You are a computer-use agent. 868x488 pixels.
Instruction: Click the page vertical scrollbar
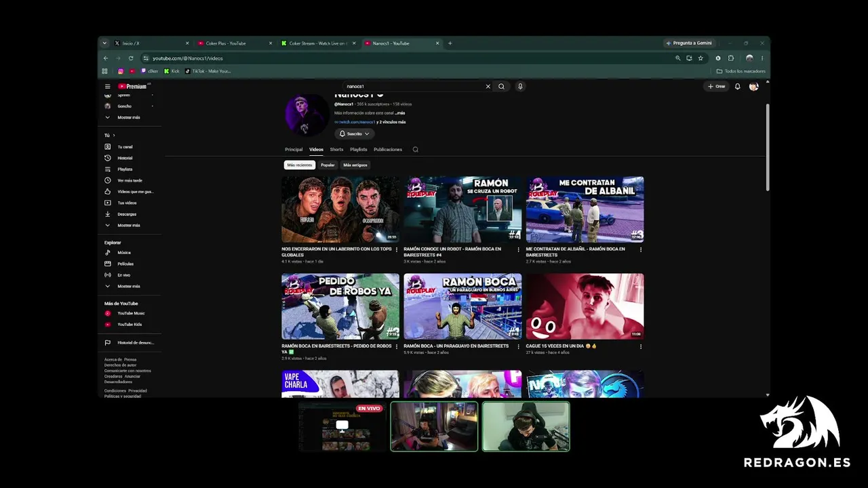click(x=768, y=147)
